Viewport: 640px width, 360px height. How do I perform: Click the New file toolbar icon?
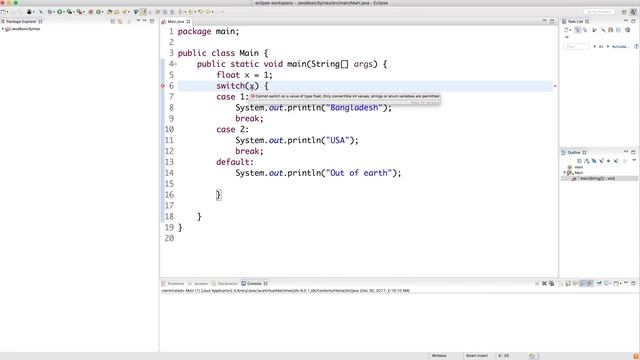3,12
